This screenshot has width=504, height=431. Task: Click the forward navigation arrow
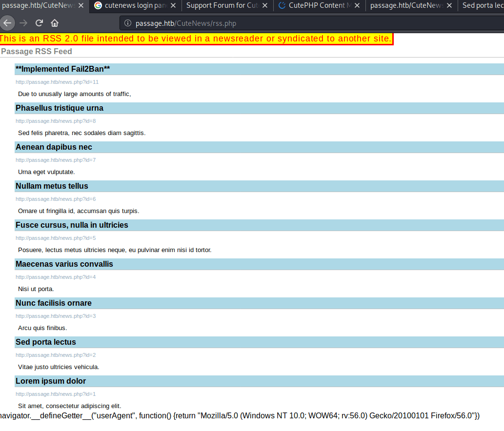(x=23, y=23)
